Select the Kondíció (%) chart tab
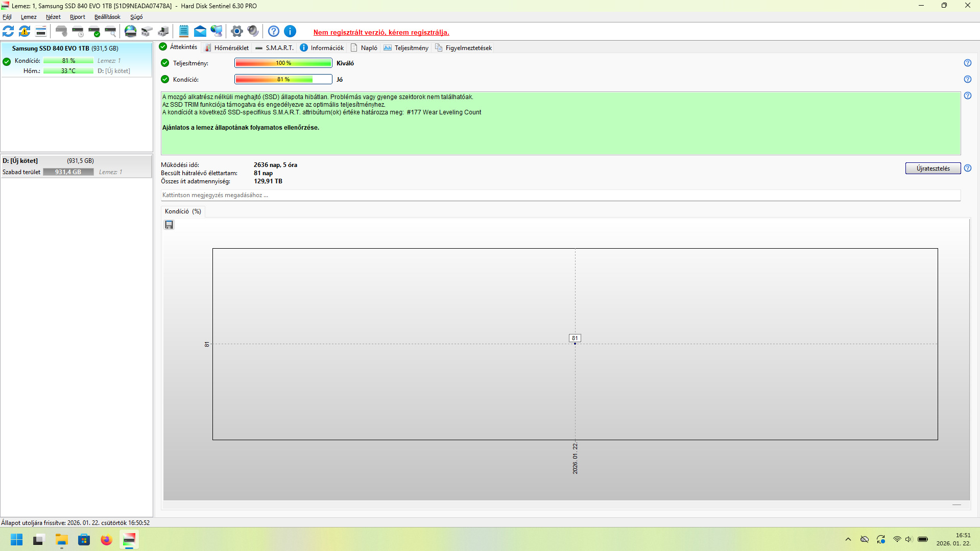The width and height of the screenshot is (980, 551). [183, 211]
